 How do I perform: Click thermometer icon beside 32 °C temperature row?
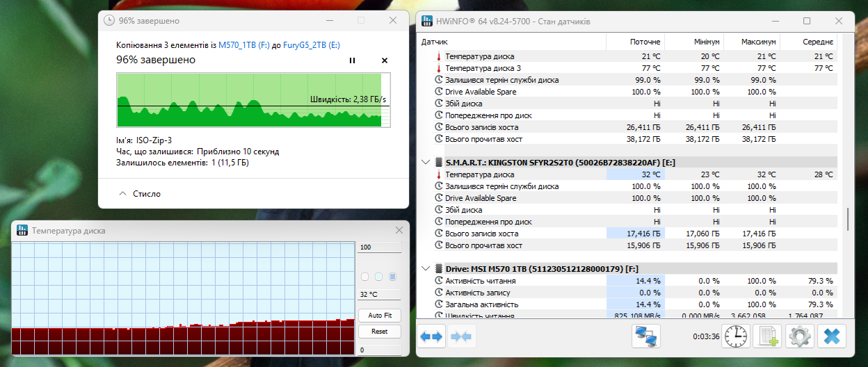click(x=439, y=174)
